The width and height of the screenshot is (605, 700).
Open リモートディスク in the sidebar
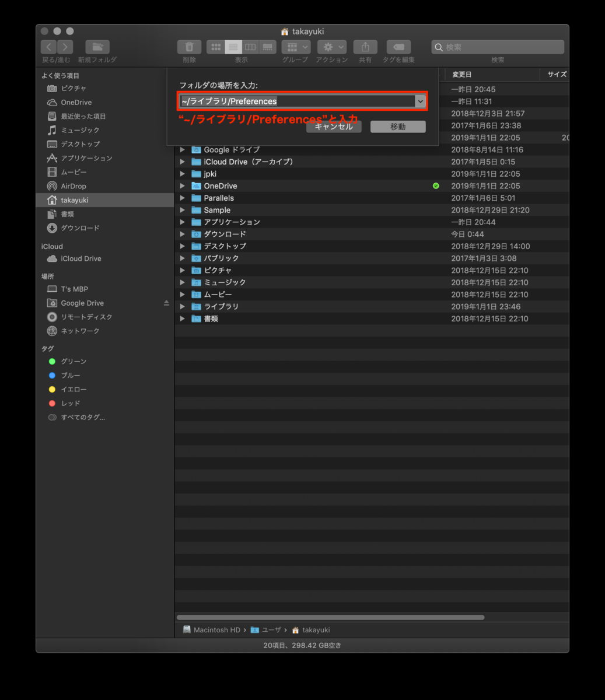(x=86, y=317)
